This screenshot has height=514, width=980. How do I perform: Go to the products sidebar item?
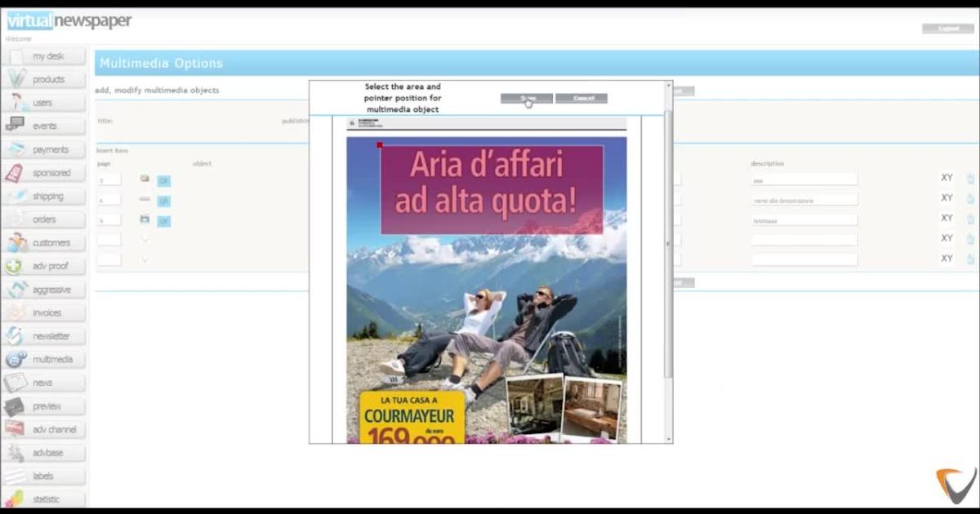[44, 80]
